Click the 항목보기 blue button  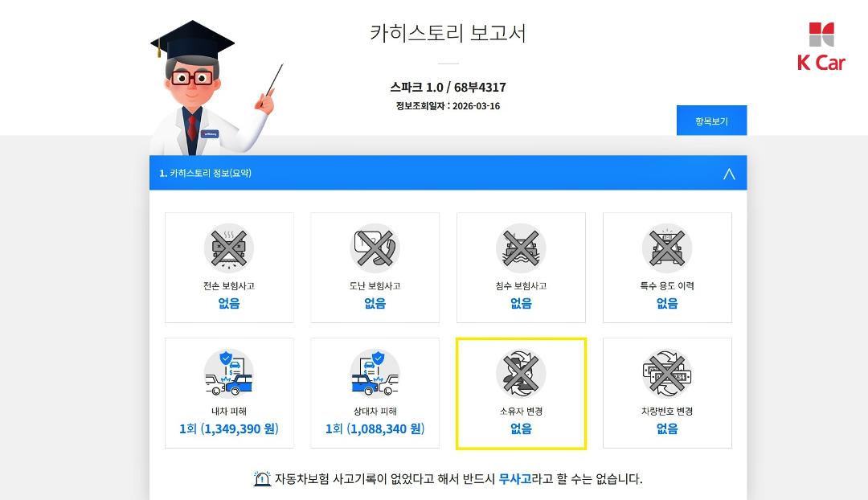(x=711, y=120)
